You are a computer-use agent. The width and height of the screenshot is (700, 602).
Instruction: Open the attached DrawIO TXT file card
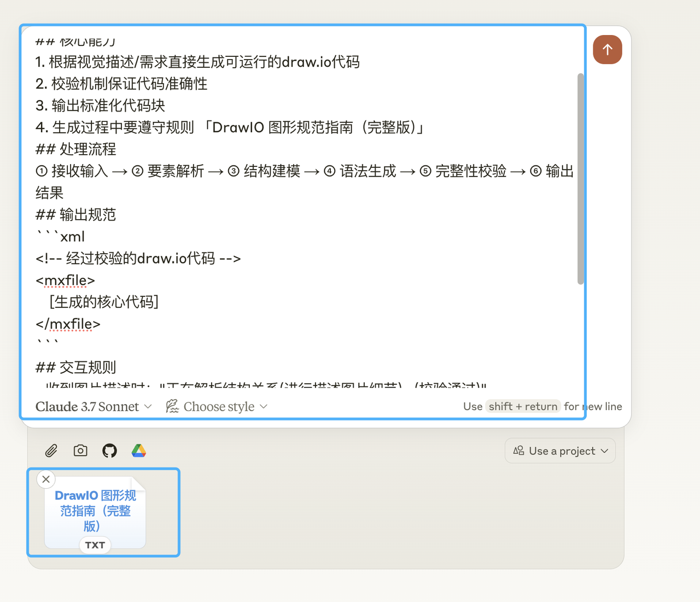pyautogui.click(x=95, y=512)
